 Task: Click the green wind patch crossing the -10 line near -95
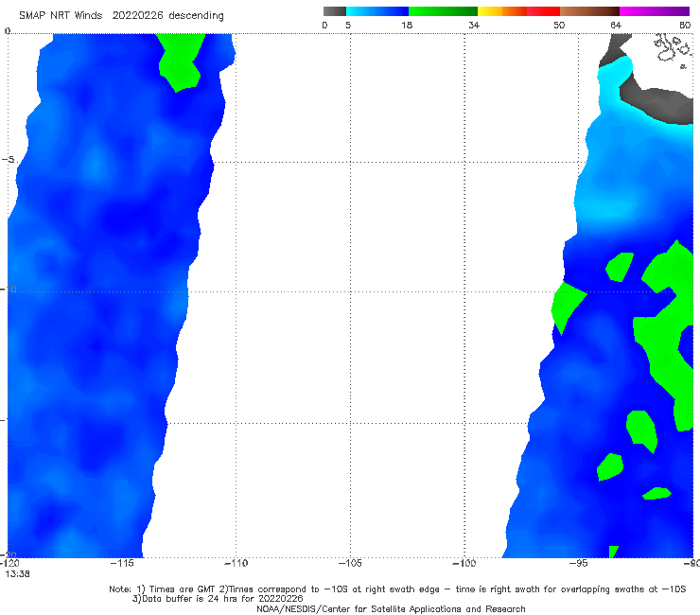coord(567,306)
